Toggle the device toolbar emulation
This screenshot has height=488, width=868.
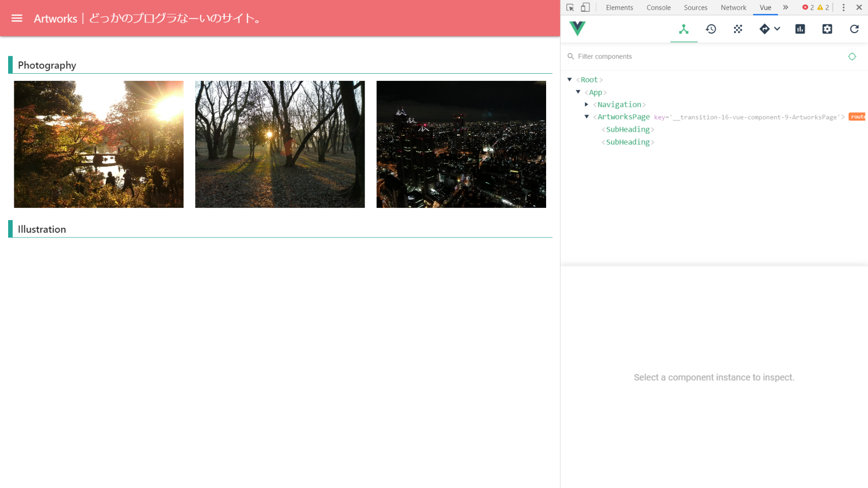click(585, 8)
